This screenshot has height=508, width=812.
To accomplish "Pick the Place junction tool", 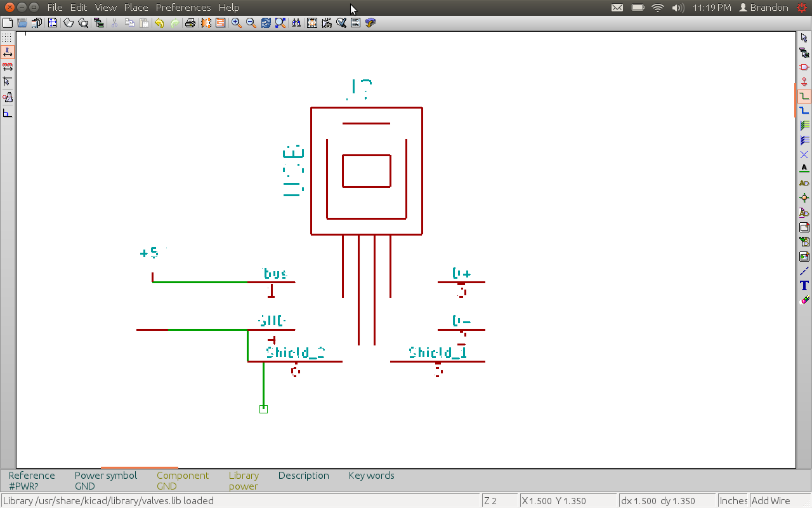I will pyautogui.click(x=804, y=197).
